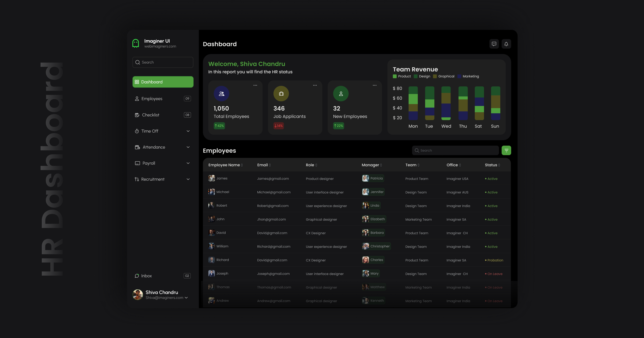This screenshot has height=338, width=644.
Task: Click Joseph's On Leave status
Action: click(x=494, y=274)
